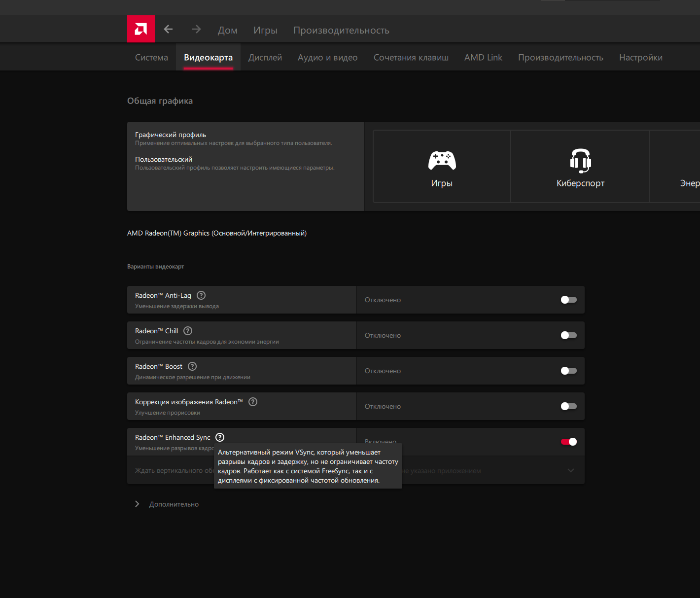700x598 pixels.
Task: Select the Игры gamepad profile icon
Action: [442, 161]
